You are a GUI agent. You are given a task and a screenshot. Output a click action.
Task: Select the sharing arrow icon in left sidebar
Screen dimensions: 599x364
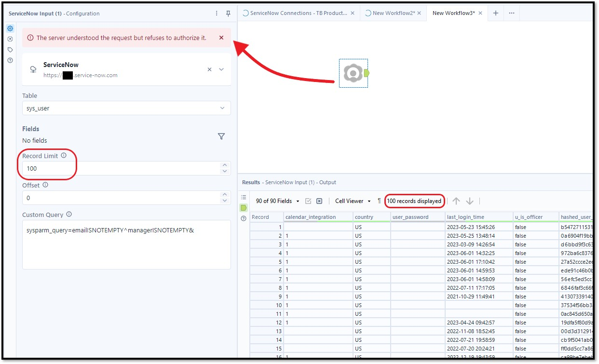click(x=10, y=39)
